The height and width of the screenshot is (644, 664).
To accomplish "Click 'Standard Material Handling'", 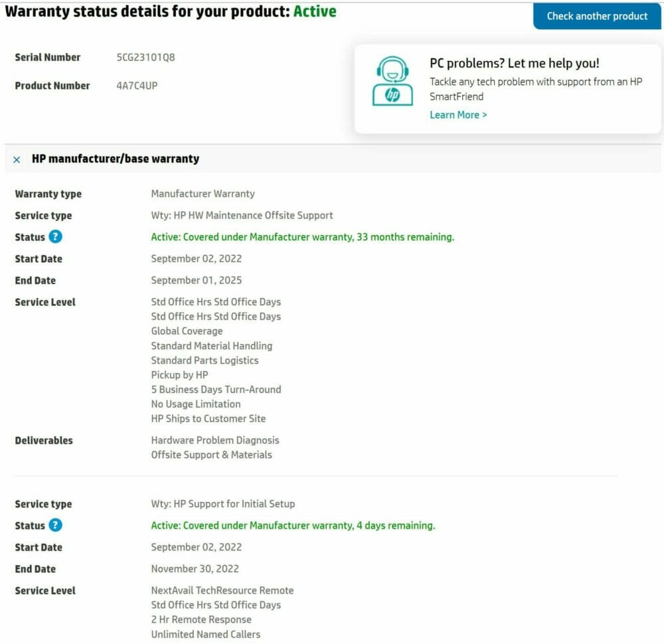I will pyautogui.click(x=212, y=345).
